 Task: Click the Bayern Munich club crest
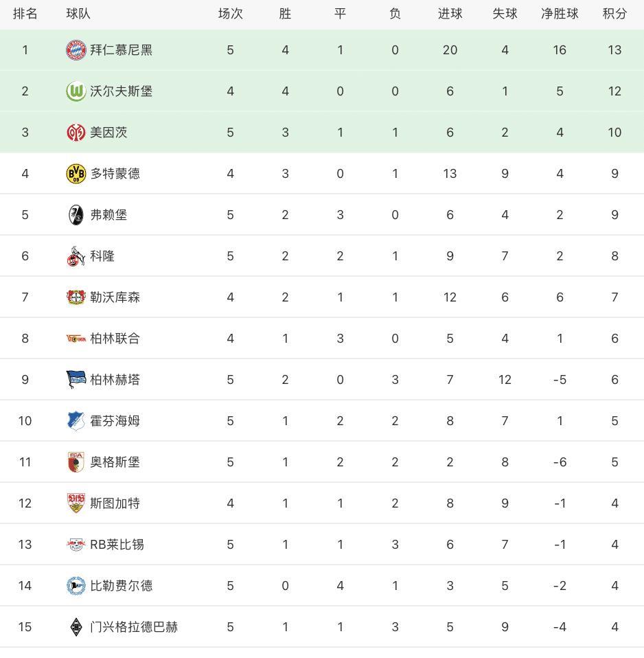point(76,50)
